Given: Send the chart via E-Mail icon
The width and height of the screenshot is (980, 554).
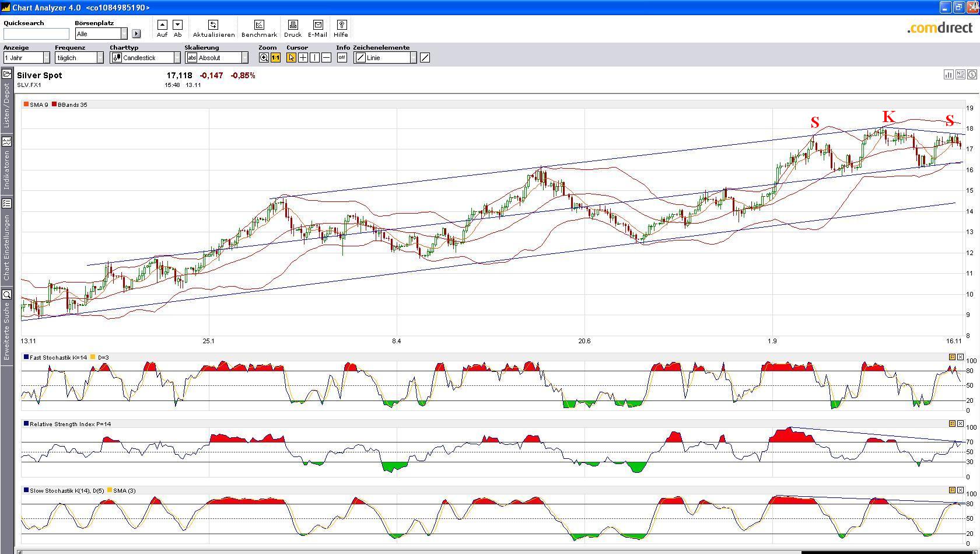Looking at the screenshot, I should pyautogui.click(x=318, y=25).
